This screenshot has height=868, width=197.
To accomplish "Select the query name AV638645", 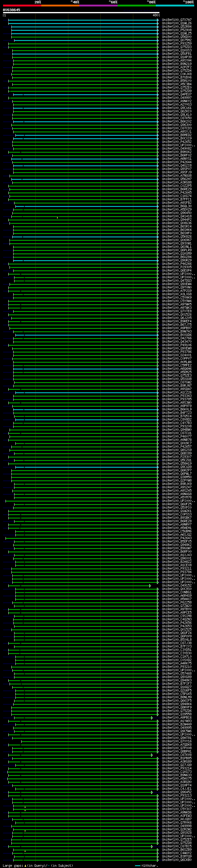I will tap(11, 10).
